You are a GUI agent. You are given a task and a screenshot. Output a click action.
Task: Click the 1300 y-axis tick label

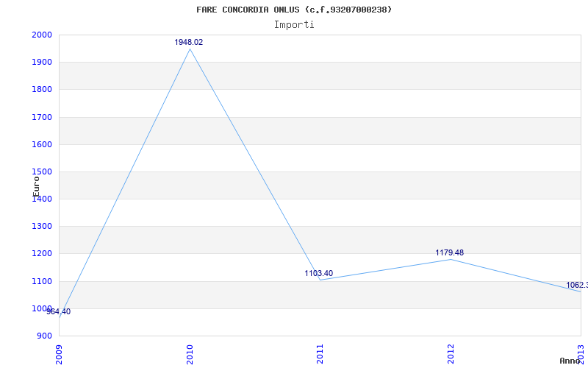[43, 227]
